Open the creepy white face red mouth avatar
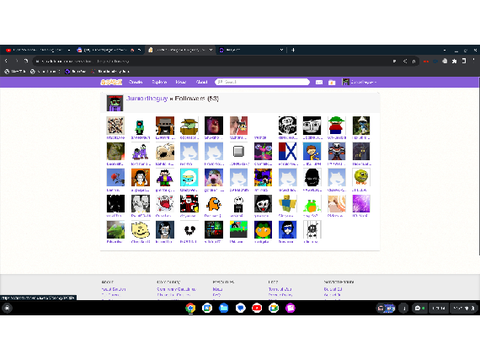Image resolution: width=480 pixels, height=360 pixels. tap(263, 204)
